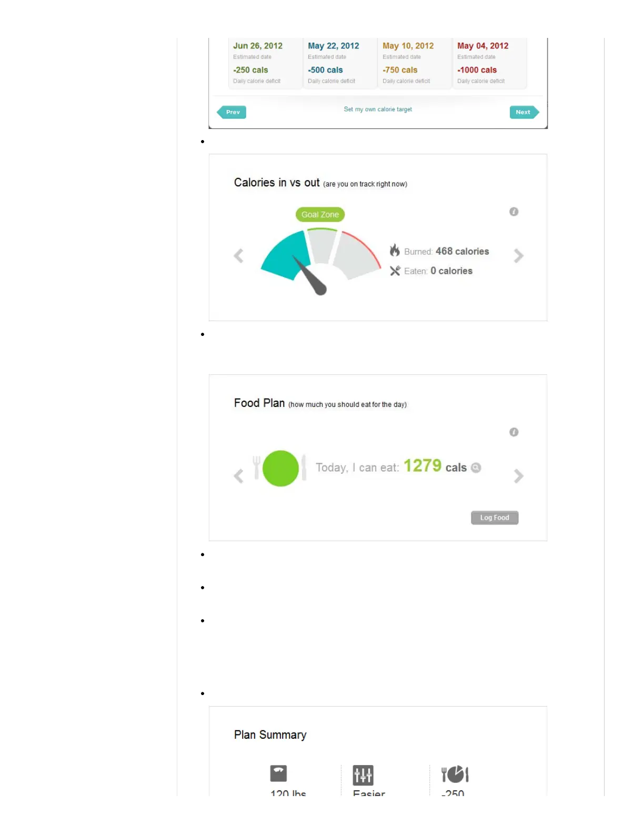This screenshot has height=834, width=644.
Task: Select the -500 cals May 22, 2012 option
Action: click(x=340, y=63)
